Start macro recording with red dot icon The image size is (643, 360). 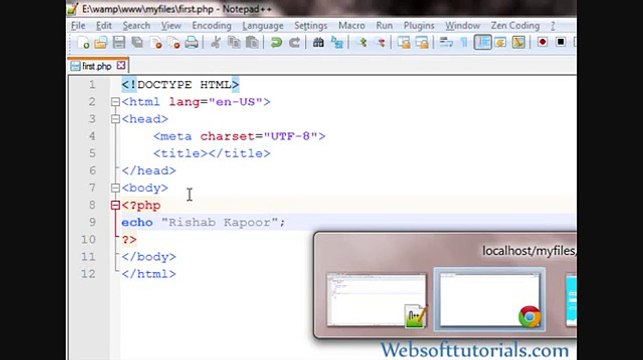[x=542, y=42]
